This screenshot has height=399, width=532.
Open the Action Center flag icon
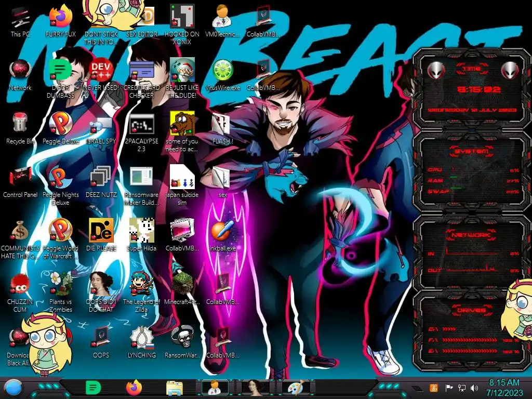tap(449, 388)
